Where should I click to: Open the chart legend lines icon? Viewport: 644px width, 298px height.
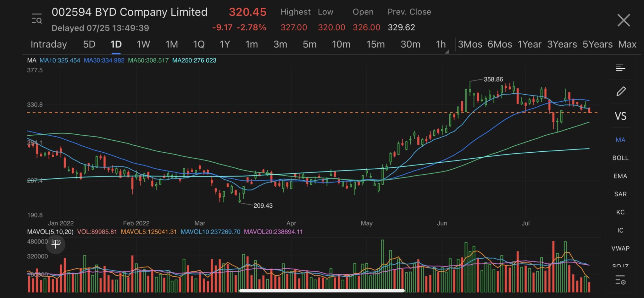pos(620,68)
